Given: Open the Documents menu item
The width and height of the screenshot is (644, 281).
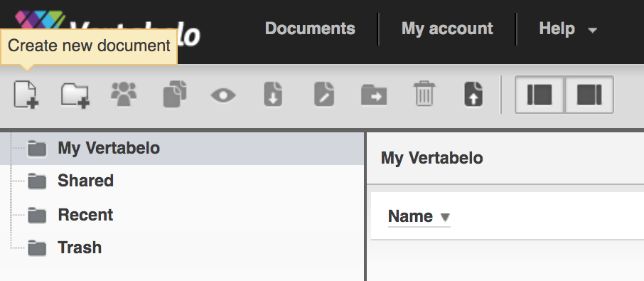Looking at the screenshot, I should 310,28.
